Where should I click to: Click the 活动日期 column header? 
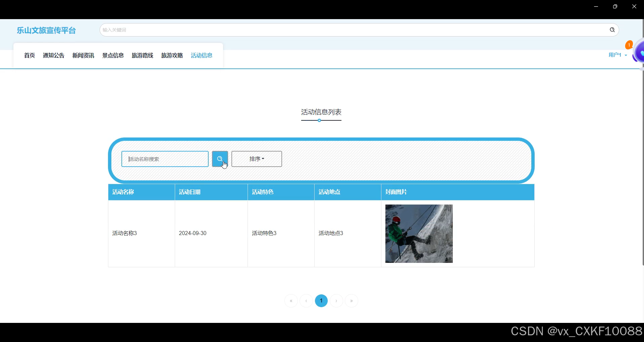pyautogui.click(x=211, y=192)
